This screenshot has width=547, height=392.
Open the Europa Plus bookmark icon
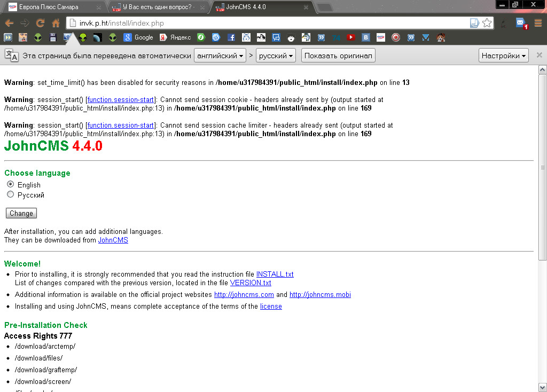(380, 37)
